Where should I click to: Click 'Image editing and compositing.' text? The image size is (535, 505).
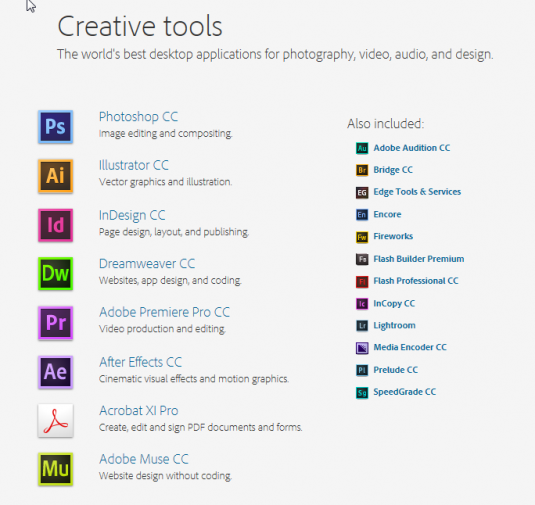(165, 133)
